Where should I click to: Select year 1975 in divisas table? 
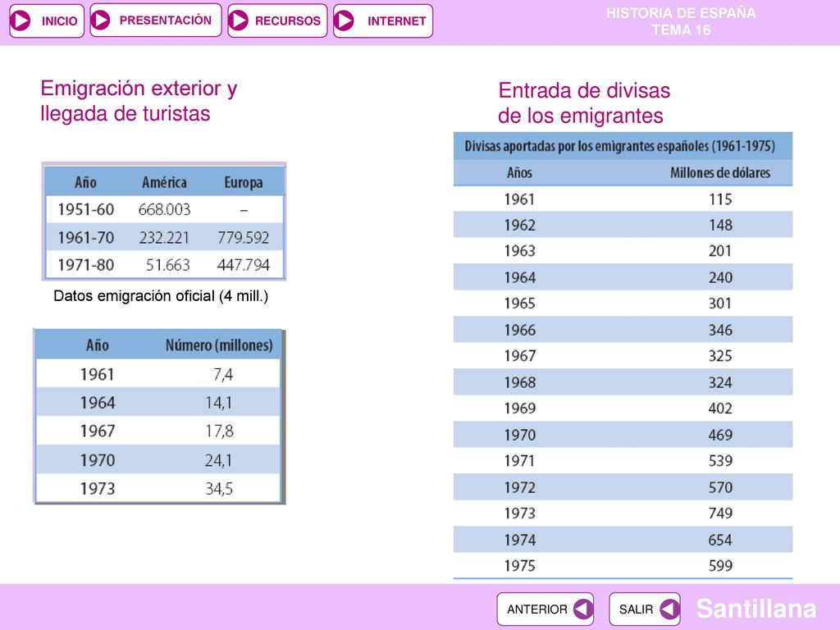[519, 566]
